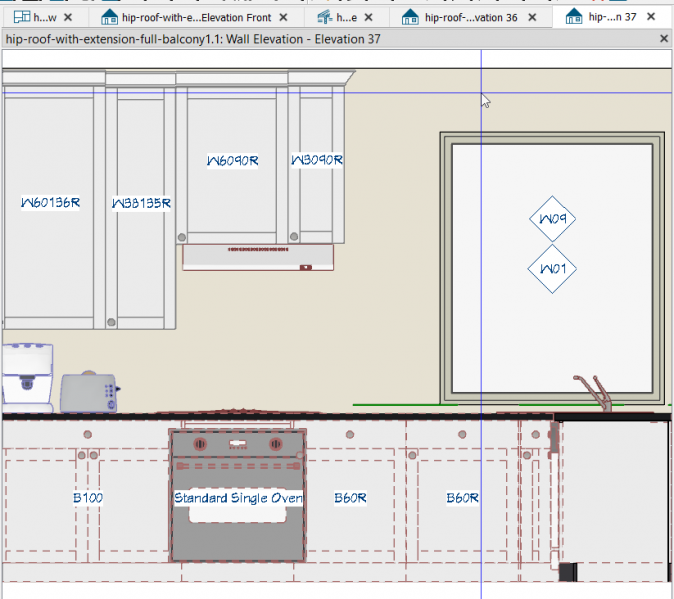Click the floor plan icon on first tab

coord(21,17)
